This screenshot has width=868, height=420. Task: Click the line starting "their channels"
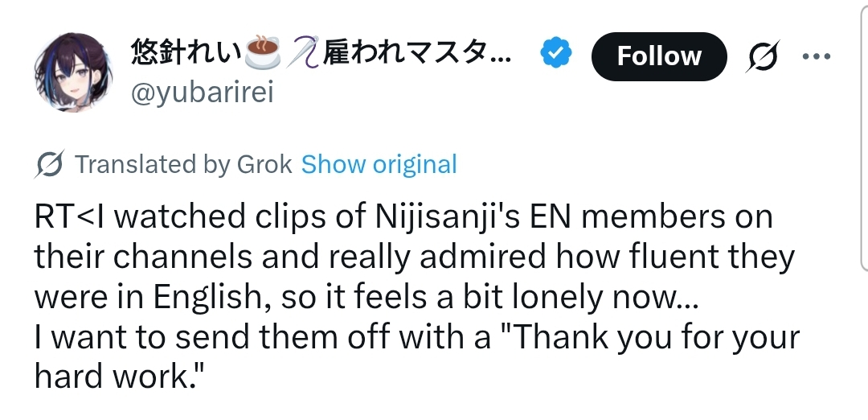click(413, 257)
